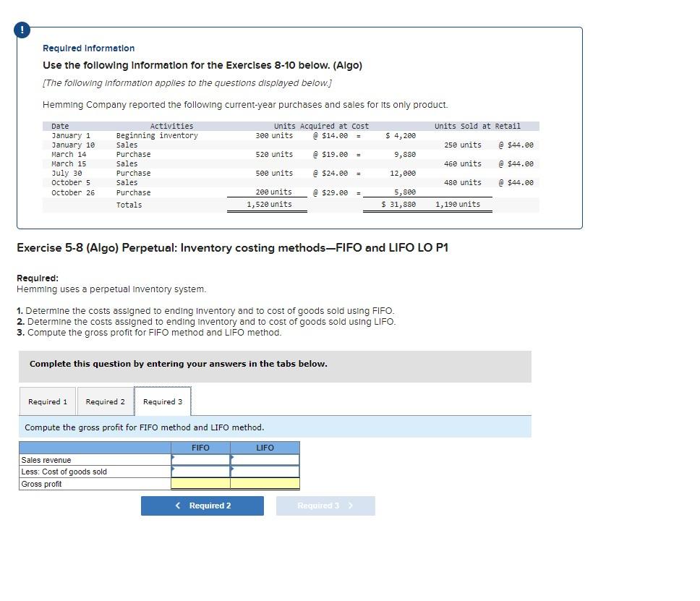Select the 'Gross profit' row label
The width and height of the screenshot is (700, 601).
point(41,484)
